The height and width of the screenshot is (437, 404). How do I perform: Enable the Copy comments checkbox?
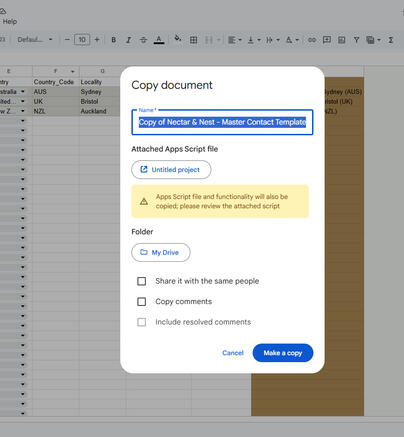click(142, 302)
